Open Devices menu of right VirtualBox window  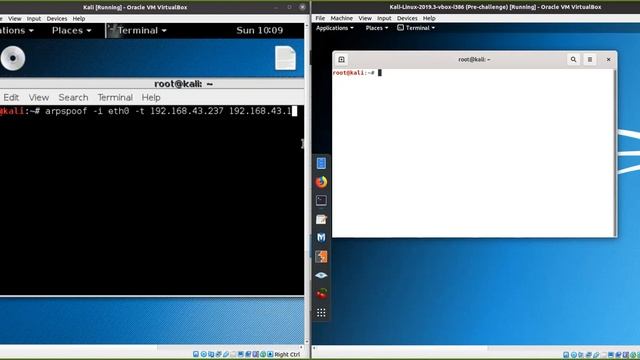click(407, 18)
